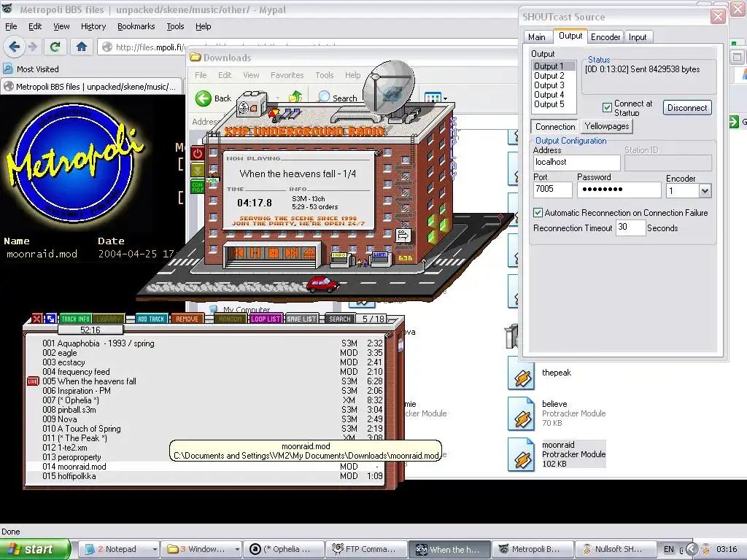Close the playlist with the red X button
Viewport: 747px width, 560px height.
(x=36, y=319)
